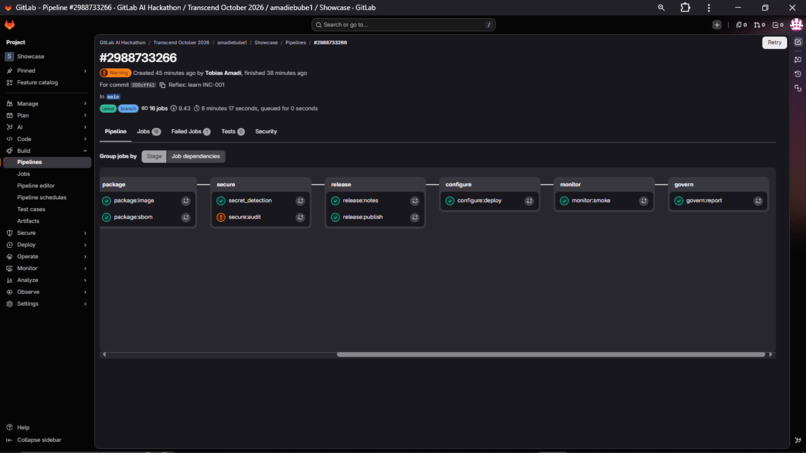Screen dimensions: 806x453
Task: Click the scrollbar left arrow
Action: point(104,355)
